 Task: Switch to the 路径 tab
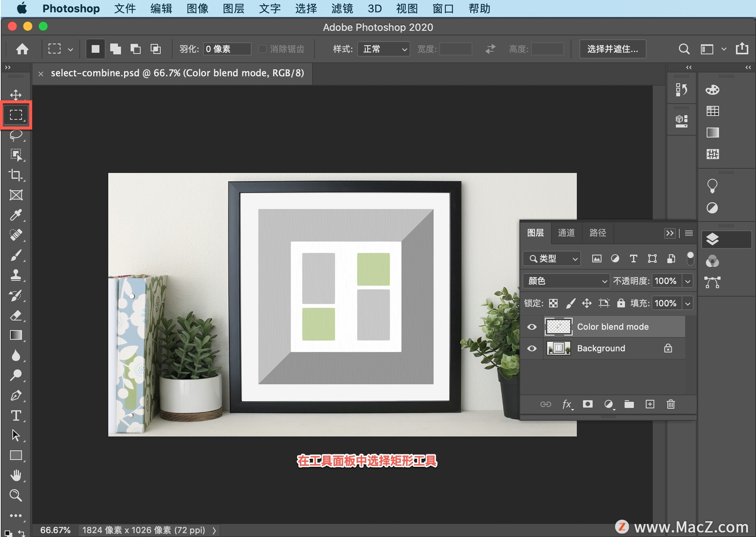(598, 233)
